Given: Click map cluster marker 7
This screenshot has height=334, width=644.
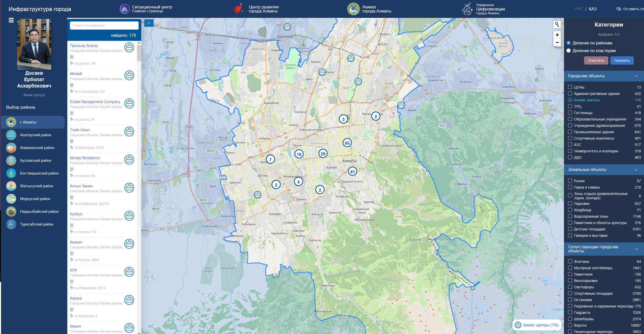Looking at the screenshot, I should point(270,159).
